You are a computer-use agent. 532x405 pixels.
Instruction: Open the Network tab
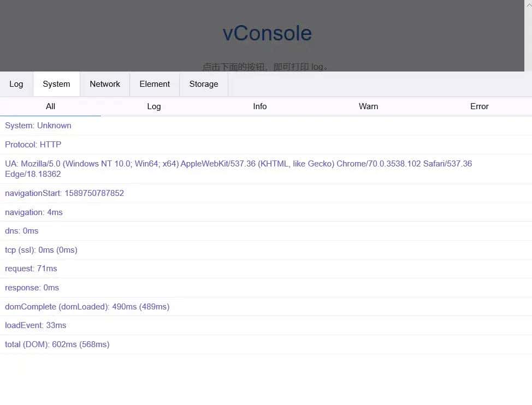(x=105, y=84)
